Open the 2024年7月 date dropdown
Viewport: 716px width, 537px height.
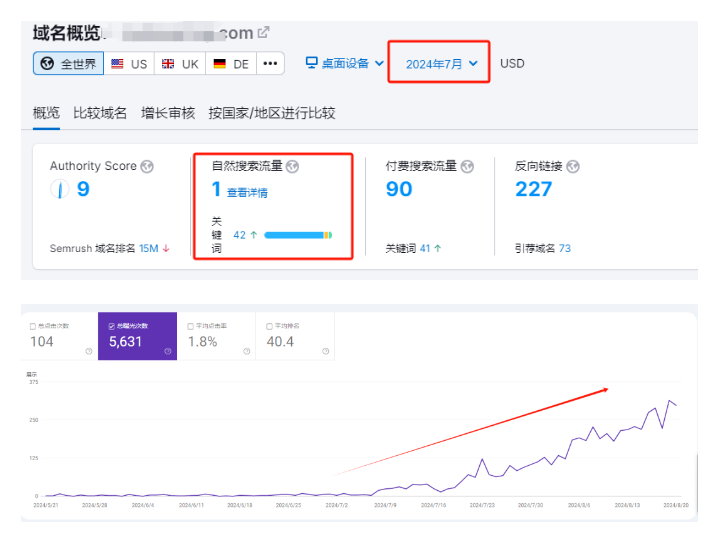click(x=441, y=64)
